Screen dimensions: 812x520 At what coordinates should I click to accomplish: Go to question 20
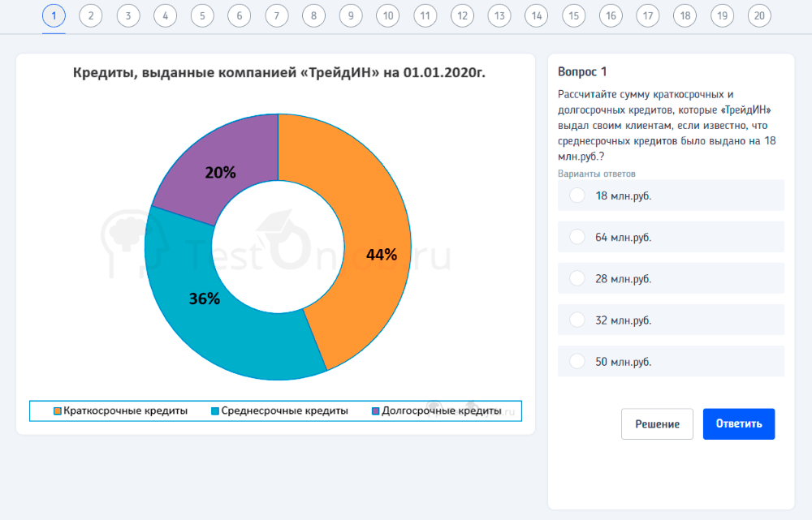click(x=760, y=15)
